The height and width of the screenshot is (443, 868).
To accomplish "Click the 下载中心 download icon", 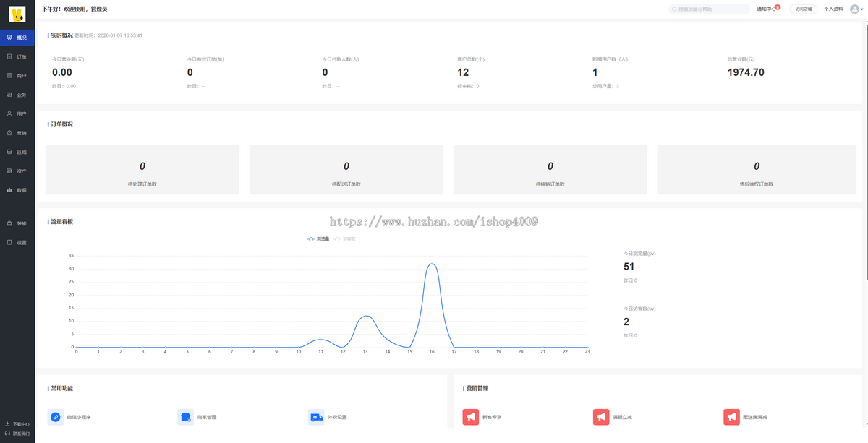I will (7, 424).
